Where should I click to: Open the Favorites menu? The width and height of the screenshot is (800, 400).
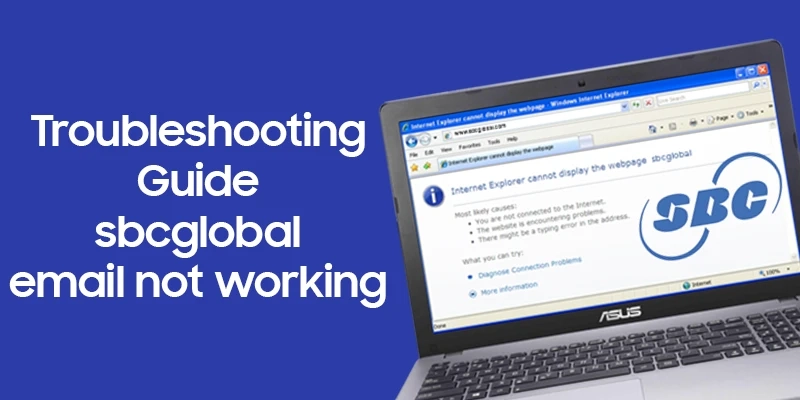coord(469,146)
